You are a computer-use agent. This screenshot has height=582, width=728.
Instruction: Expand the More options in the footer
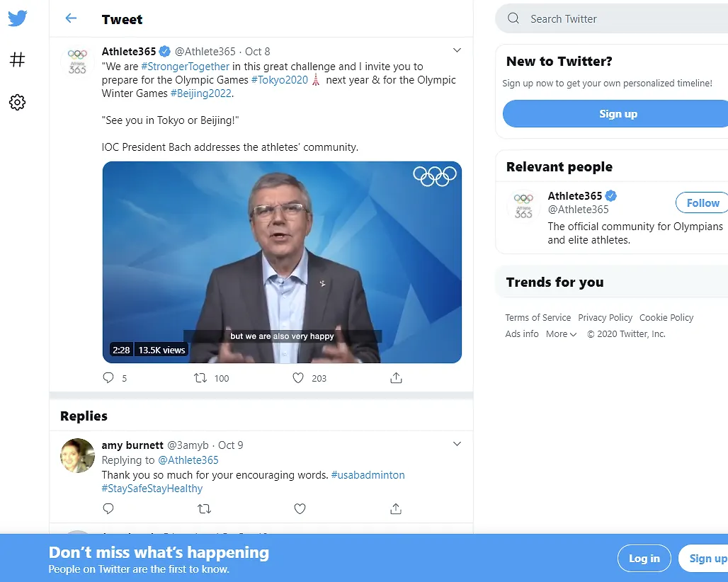point(561,333)
